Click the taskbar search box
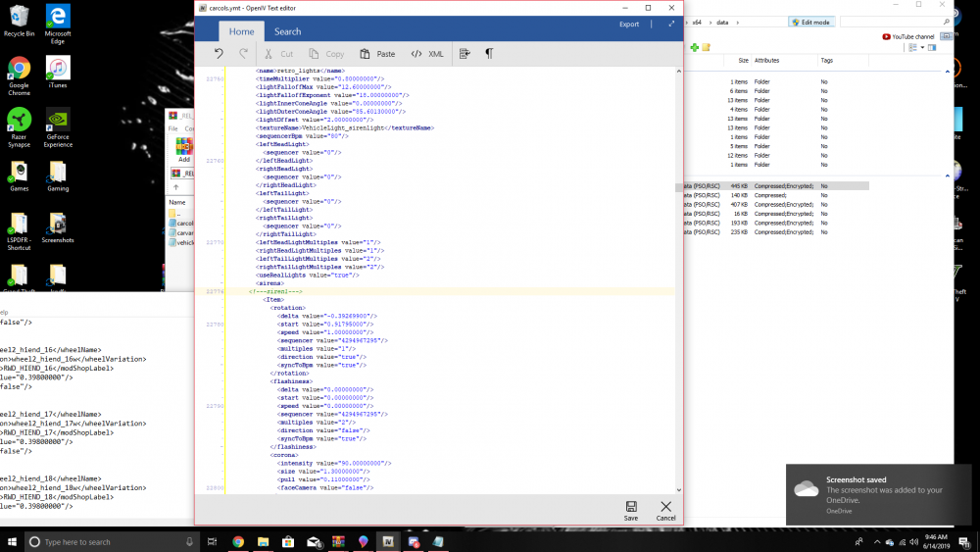Viewport: 980px width, 552px height. [112, 541]
